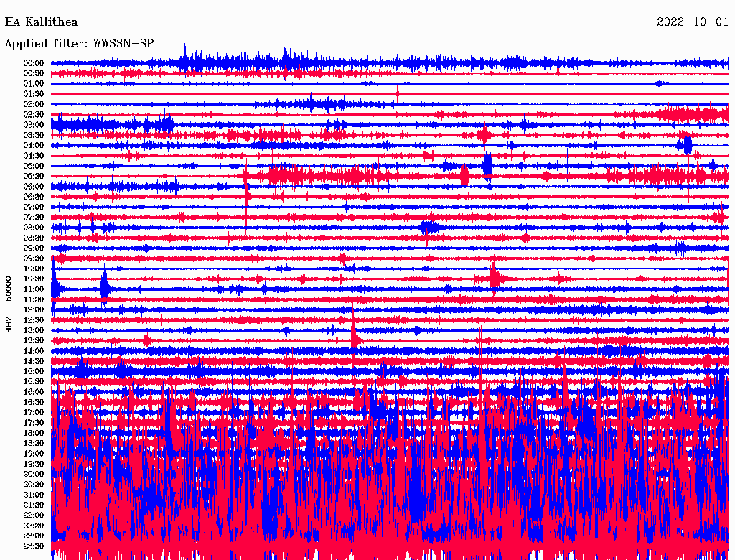This screenshot has height=560, width=735.
Task: Select the 01:30 time label
Action: click(x=34, y=94)
